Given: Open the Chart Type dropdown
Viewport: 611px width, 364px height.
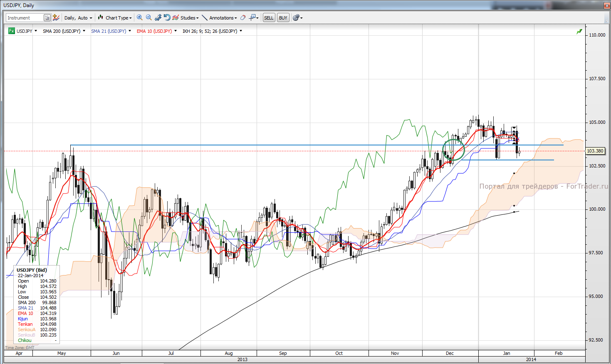Looking at the screenshot, I should coord(115,18).
